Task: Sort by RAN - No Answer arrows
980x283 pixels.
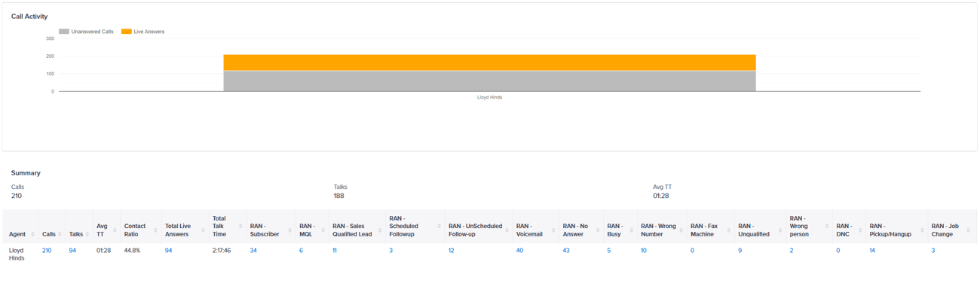Action: [599, 230]
